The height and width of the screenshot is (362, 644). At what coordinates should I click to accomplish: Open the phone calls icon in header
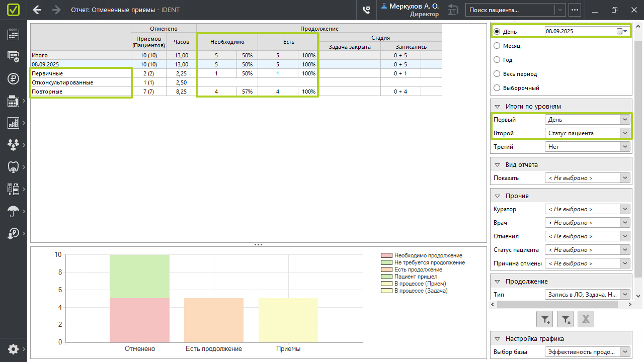pyautogui.click(x=367, y=10)
